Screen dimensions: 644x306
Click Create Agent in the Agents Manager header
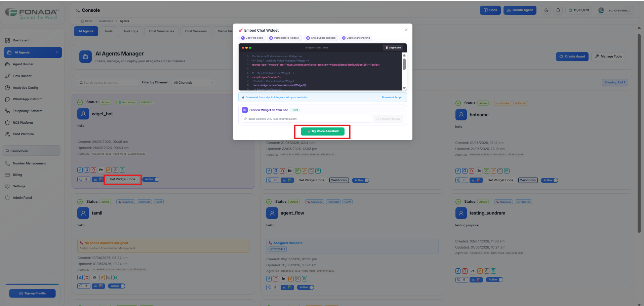(572, 56)
